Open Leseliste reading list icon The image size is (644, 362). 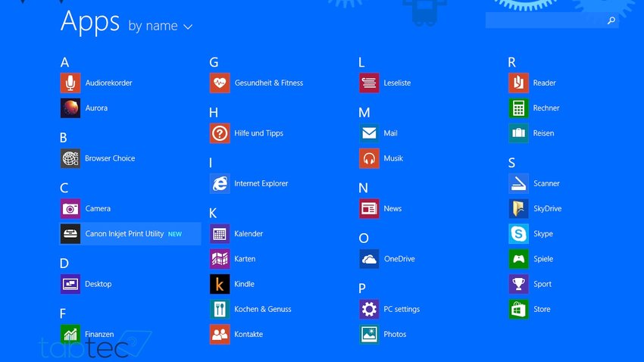[369, 83]
